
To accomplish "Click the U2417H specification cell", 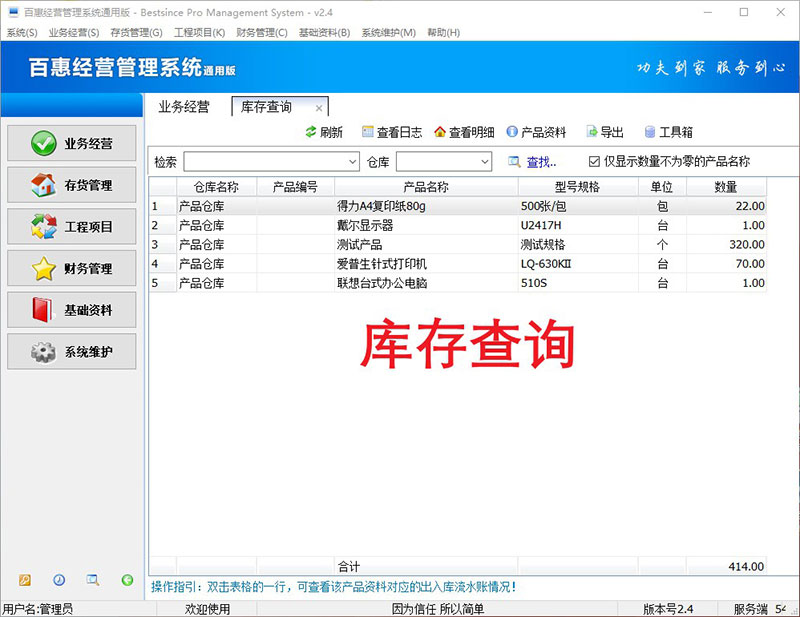I will tap(578, 226).
